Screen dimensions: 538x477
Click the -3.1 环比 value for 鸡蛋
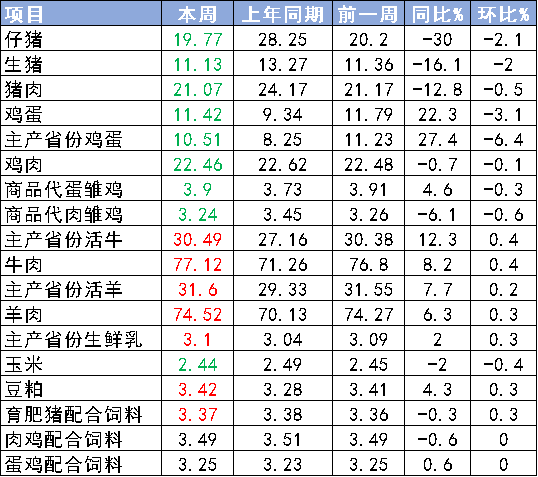[503, 115]
